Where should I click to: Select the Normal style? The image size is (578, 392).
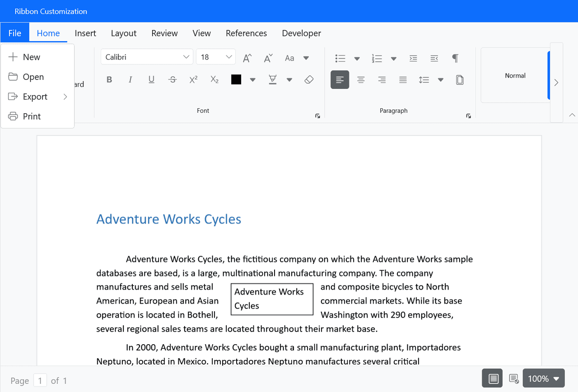(x=515, y=75)
